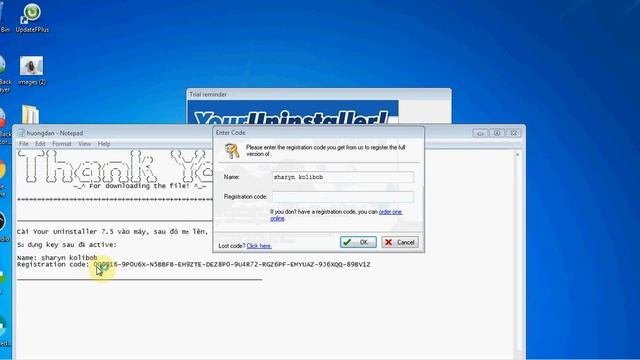The height and width of the screenshot is (360, 640).
Task: Open the Edit menu in Notepad
Action: tap(40, 144)
